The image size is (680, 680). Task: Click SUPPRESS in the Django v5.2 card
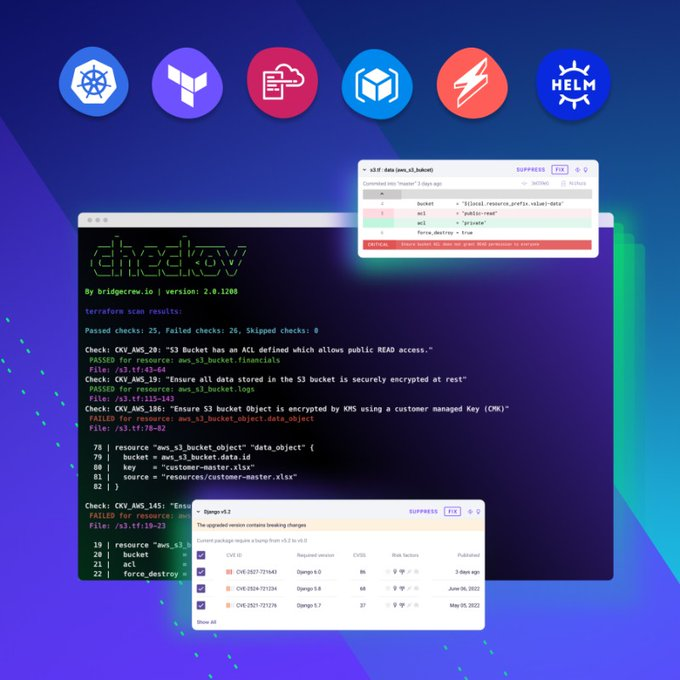(x=423, y=512)
